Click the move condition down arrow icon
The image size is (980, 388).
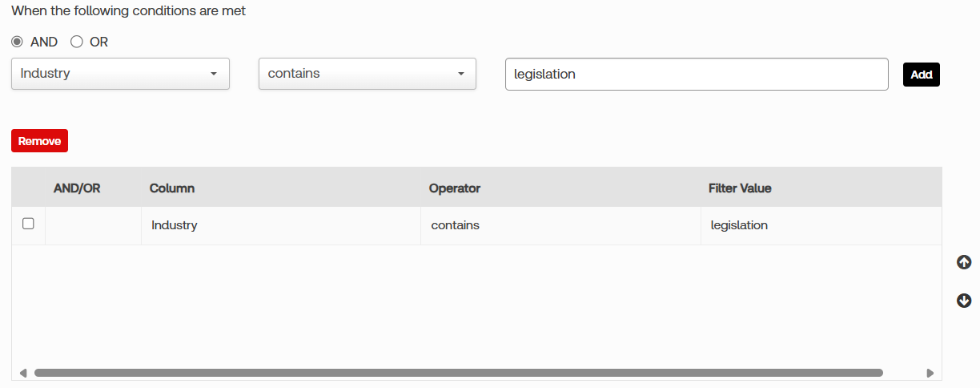964,301
